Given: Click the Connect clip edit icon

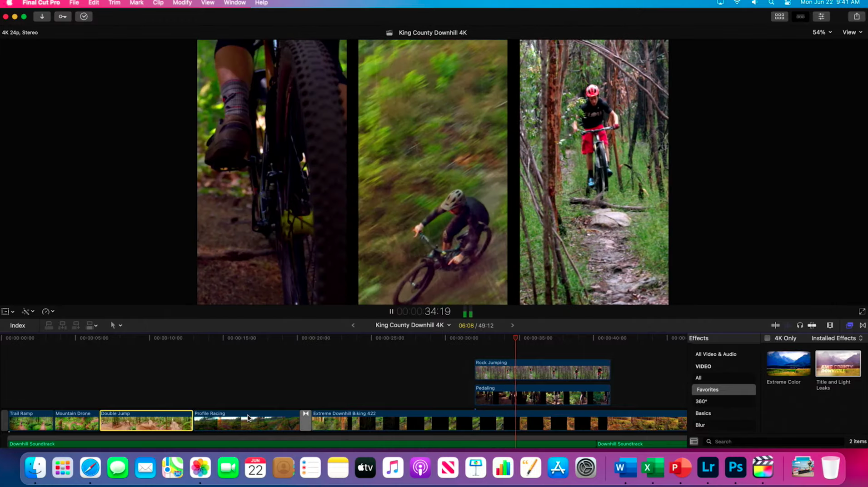Looking at the screenshot, I should 49,325.
